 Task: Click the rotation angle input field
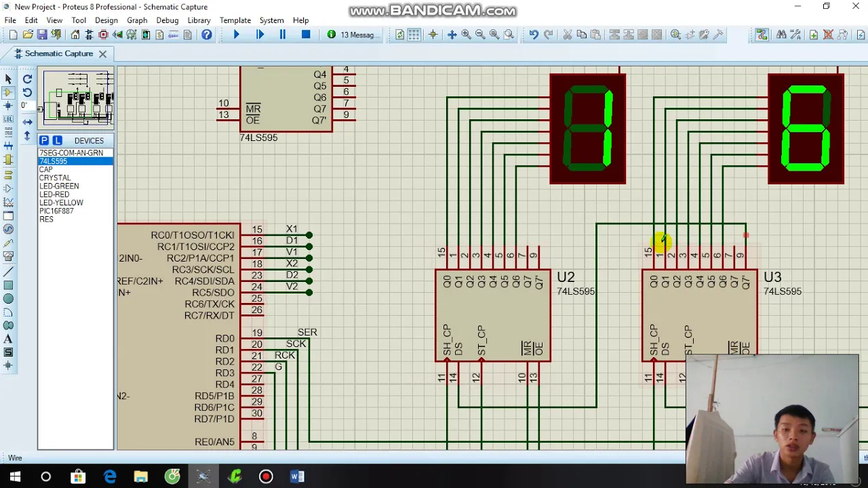tap(26, 106)
